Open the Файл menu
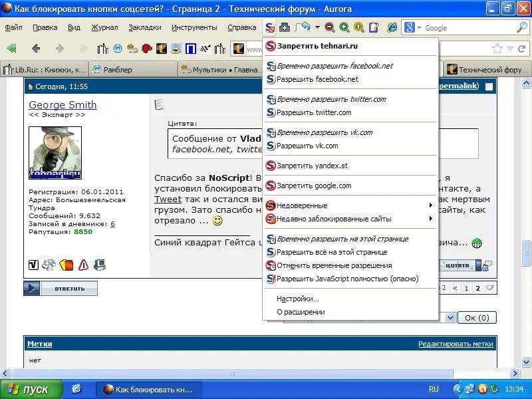This screenshot has height=399, width=532. pyautogui.click(x=13, y=27)
